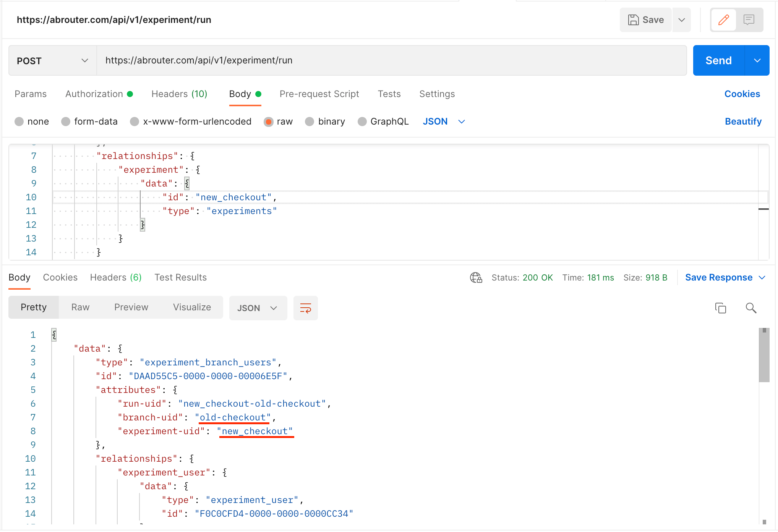Image resolution: width=778 pixels, height=532 pixels.
Task: Click the Status 200 OK indicator
Action: tap(522, 277)
